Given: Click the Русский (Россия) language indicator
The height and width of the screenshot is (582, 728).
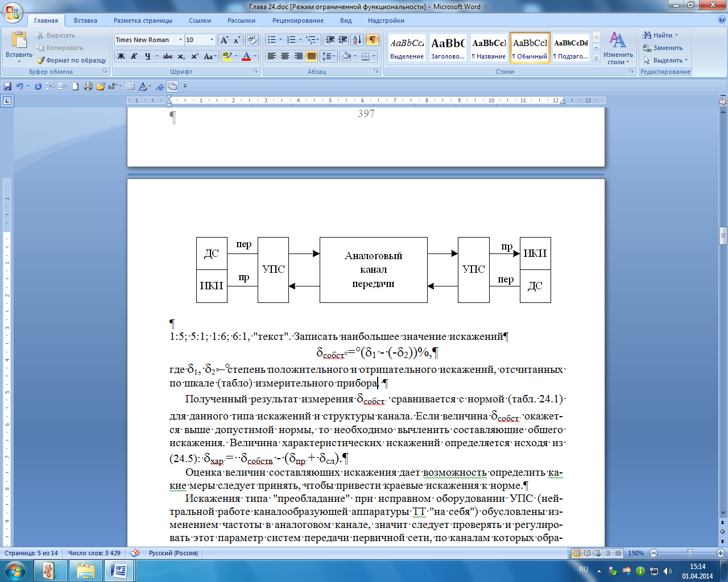Looking at the screenshot, I should (x=173, y=553).
